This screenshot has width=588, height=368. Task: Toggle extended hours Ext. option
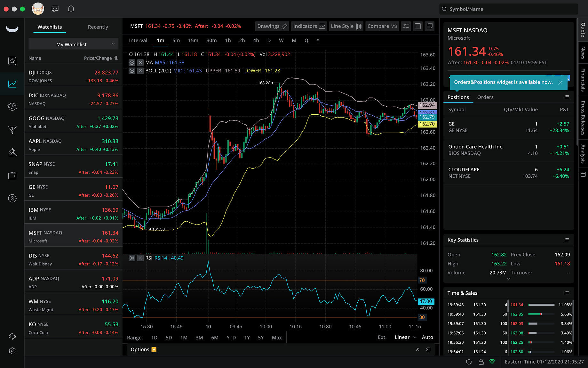point(382,337)
